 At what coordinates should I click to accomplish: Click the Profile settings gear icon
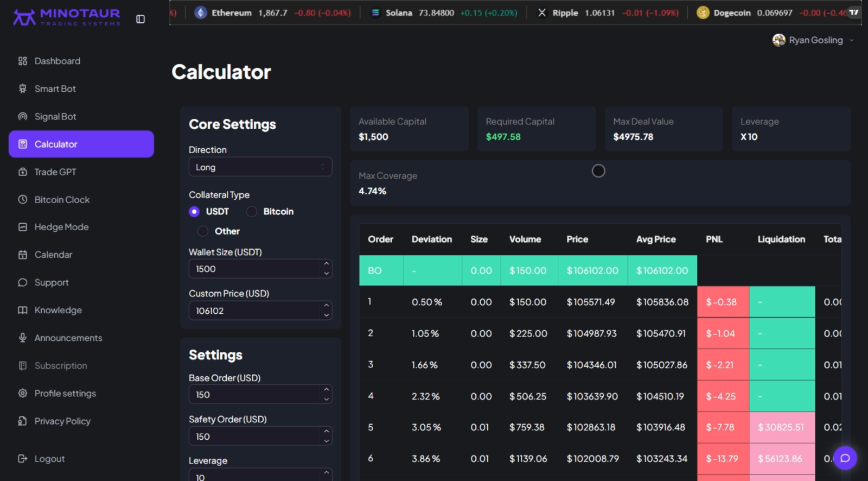[22, 393]
